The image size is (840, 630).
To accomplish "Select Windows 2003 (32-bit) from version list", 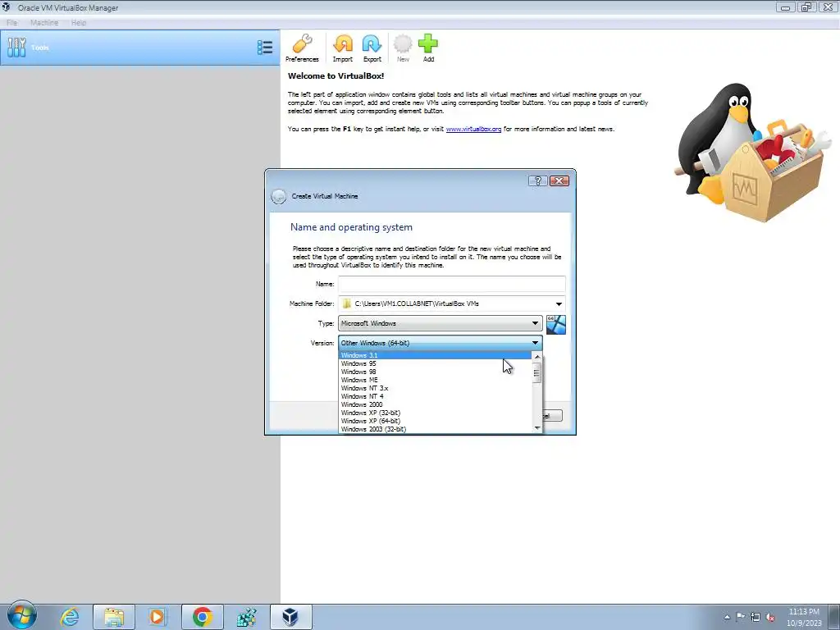I will pos(435,429).
